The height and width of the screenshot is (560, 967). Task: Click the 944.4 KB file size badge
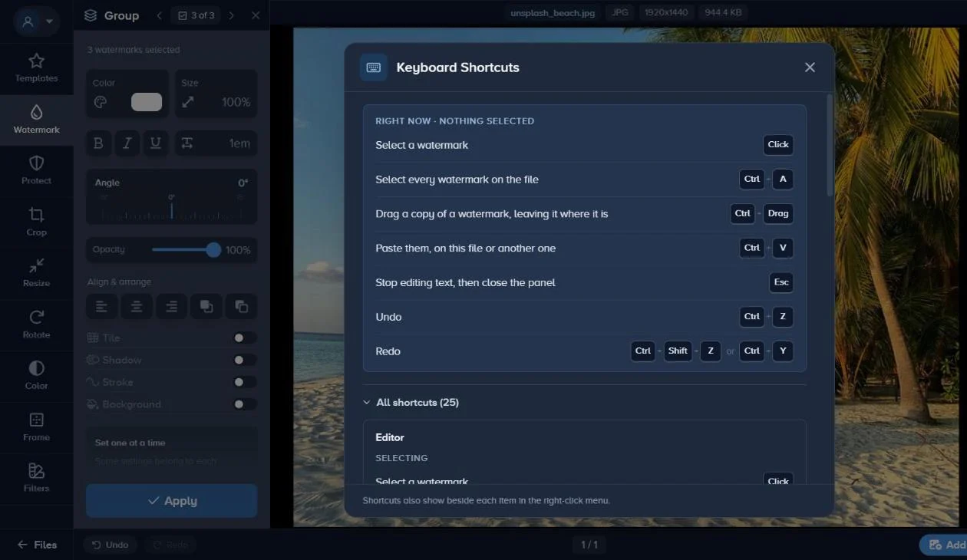[721, 13]
